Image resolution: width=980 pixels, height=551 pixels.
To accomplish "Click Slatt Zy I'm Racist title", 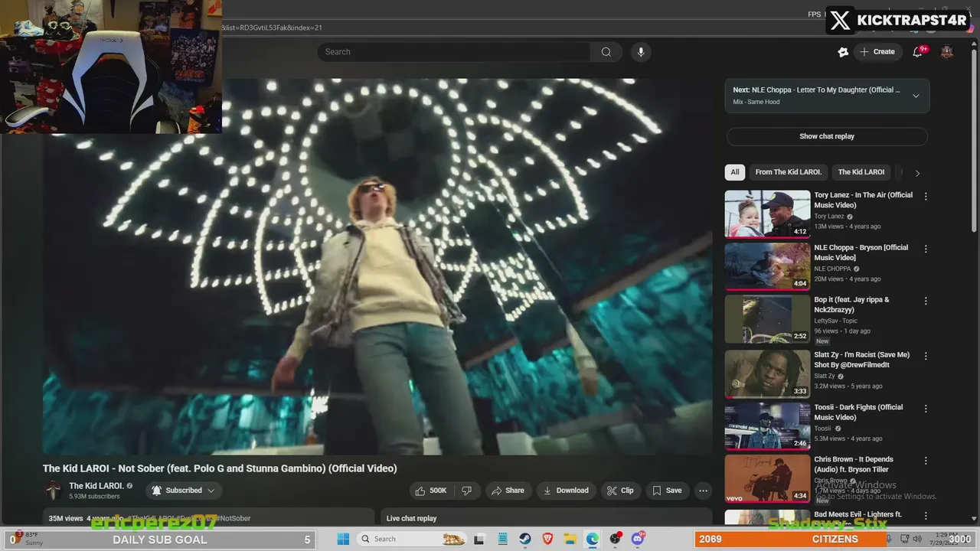I will (861, 360).
